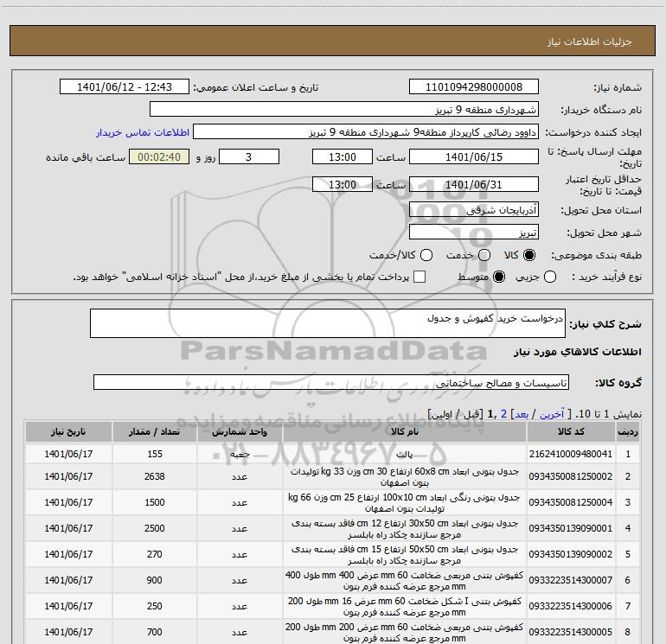The image size is (666, 644).
Task: Click the تعداد / مقدار column header
Action: pos(154,431)
